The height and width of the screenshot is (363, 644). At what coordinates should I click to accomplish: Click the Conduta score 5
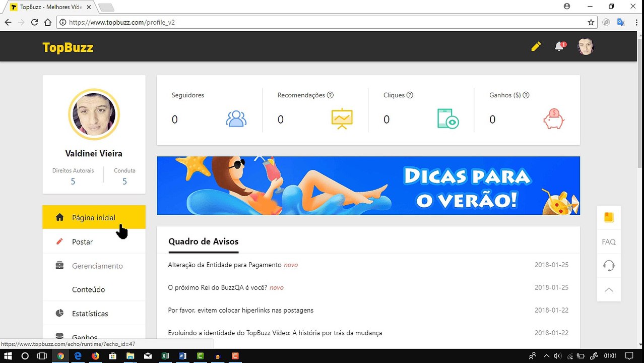click(x=124, y=181)
